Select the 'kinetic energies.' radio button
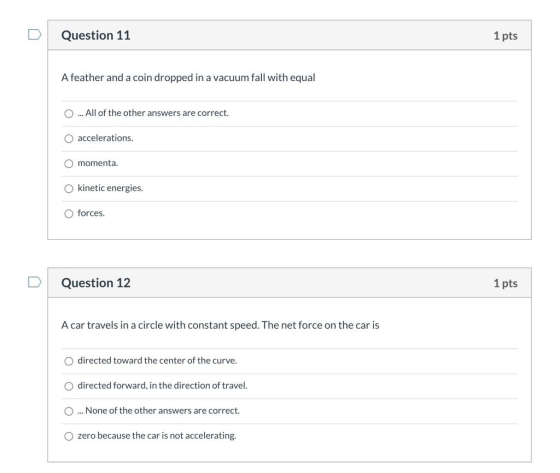560x473 pixels. [69, 189]
